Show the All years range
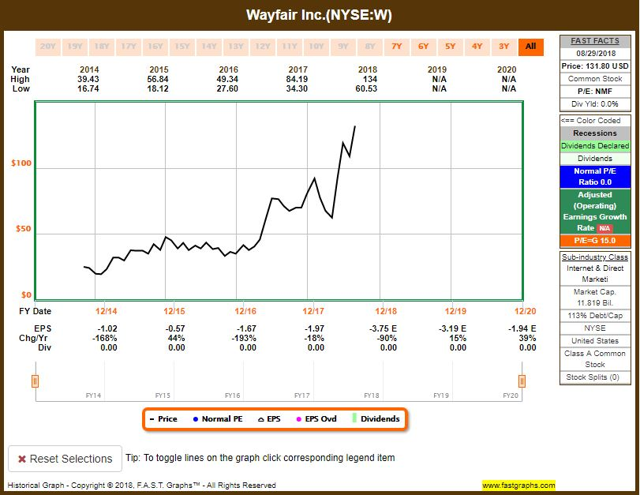This screenshot has height=495, width=640. point(531,47)
